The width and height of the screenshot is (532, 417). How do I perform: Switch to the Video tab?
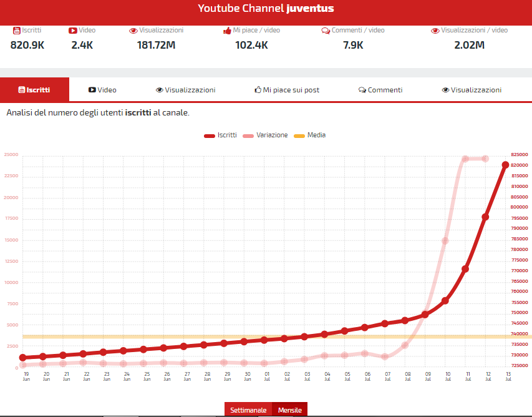[x=102, y=90]
